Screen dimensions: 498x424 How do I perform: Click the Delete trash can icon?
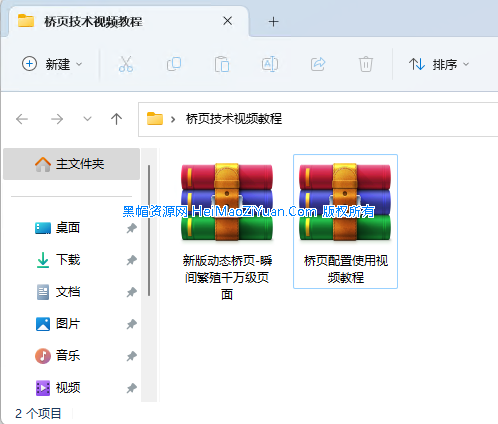tap(366, 64)
